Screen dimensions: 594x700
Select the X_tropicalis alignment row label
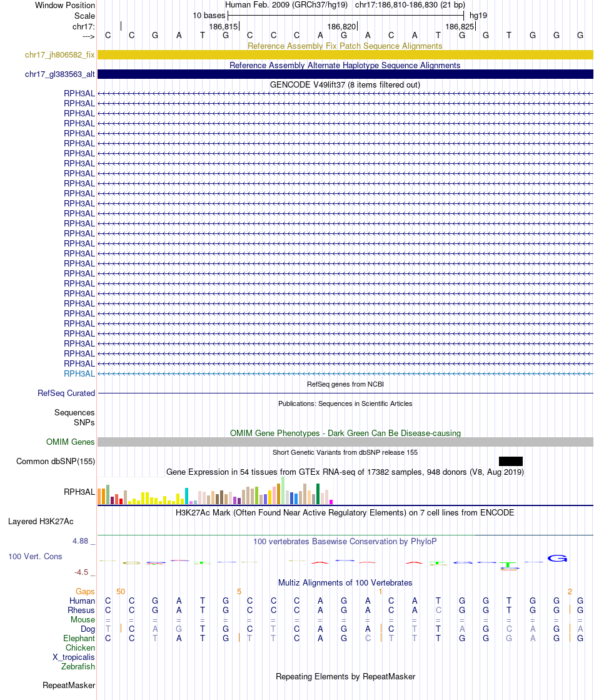pyautogui.click(x=74, y=657)
